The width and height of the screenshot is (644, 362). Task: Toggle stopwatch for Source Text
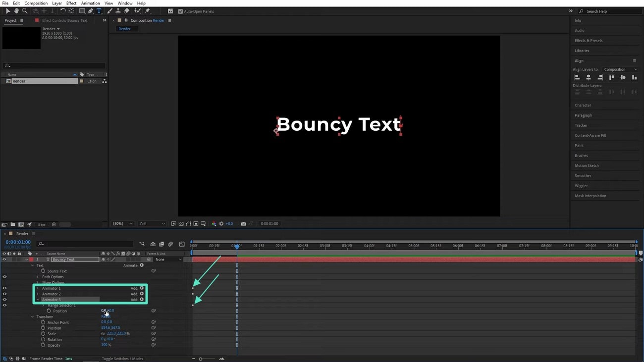coord(43,271)
